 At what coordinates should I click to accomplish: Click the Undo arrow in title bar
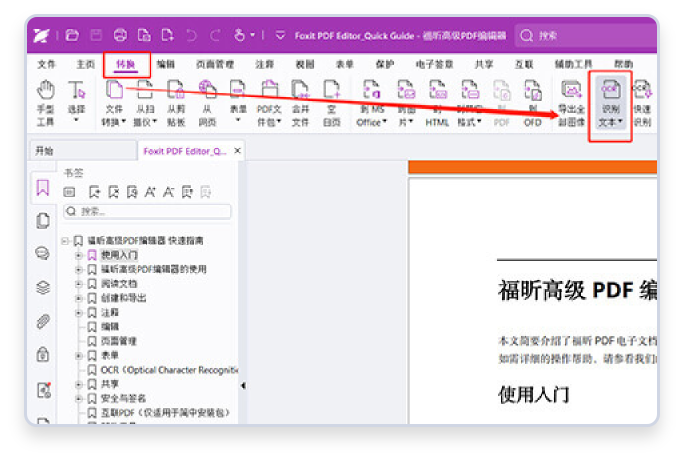point(191,35)
